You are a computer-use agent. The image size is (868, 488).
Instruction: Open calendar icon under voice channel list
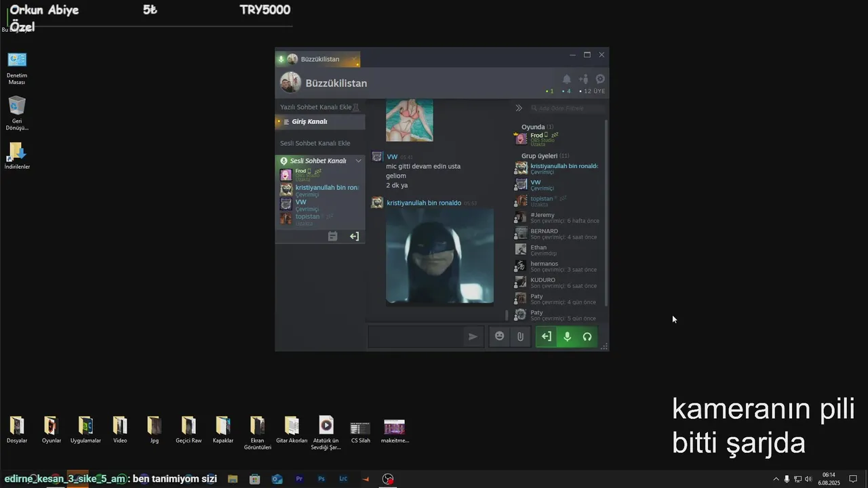[332, 237]
